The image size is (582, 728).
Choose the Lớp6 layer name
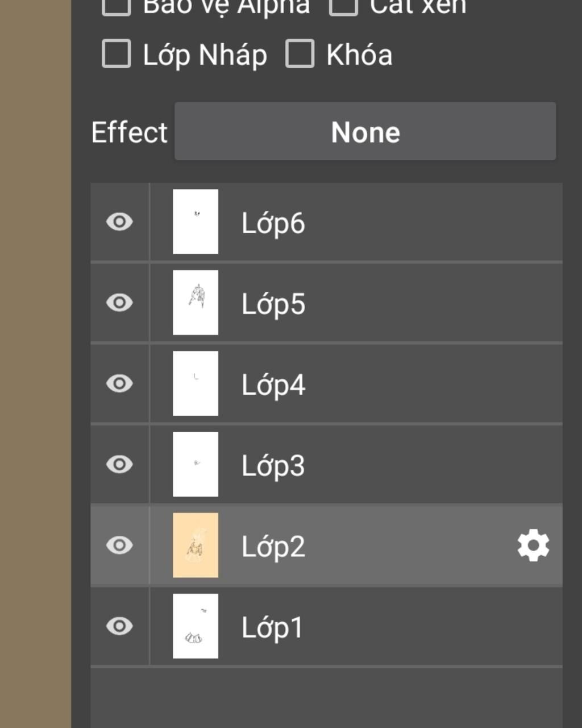[273, 223]
